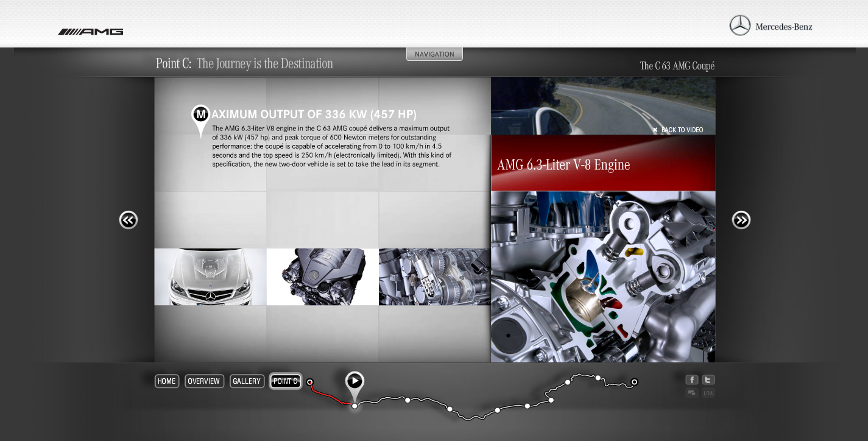Select the first waypoint dot after the play pin

point(408,400)
